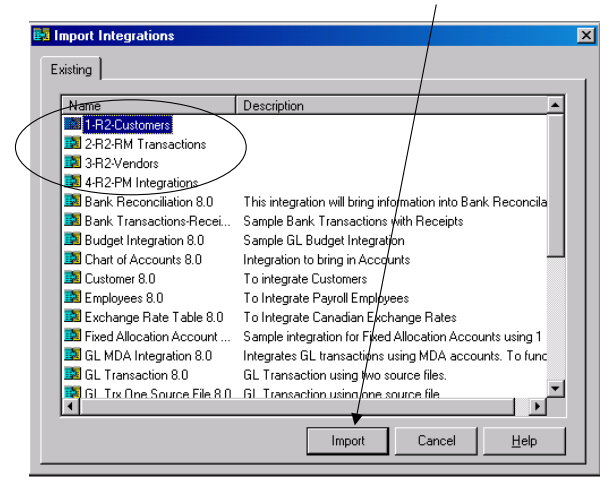The image size is (609, 483).
Task: Select Customer 8.0 name
Action: [120, 278]
